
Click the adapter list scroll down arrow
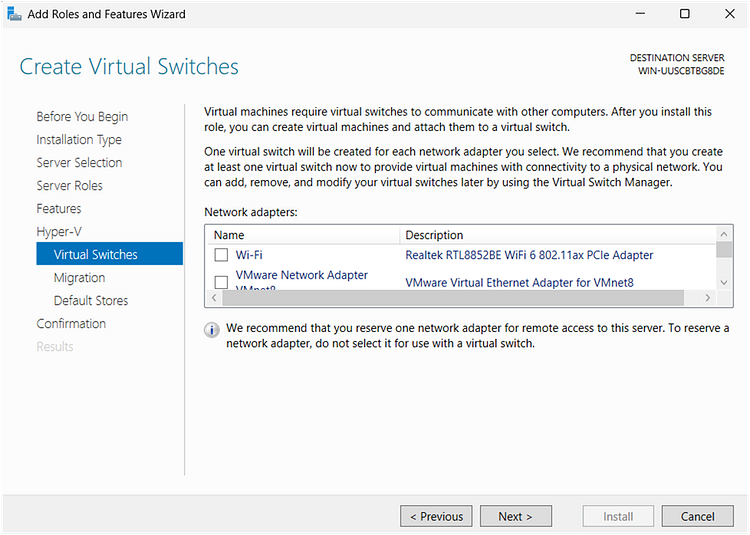[724, 283]
